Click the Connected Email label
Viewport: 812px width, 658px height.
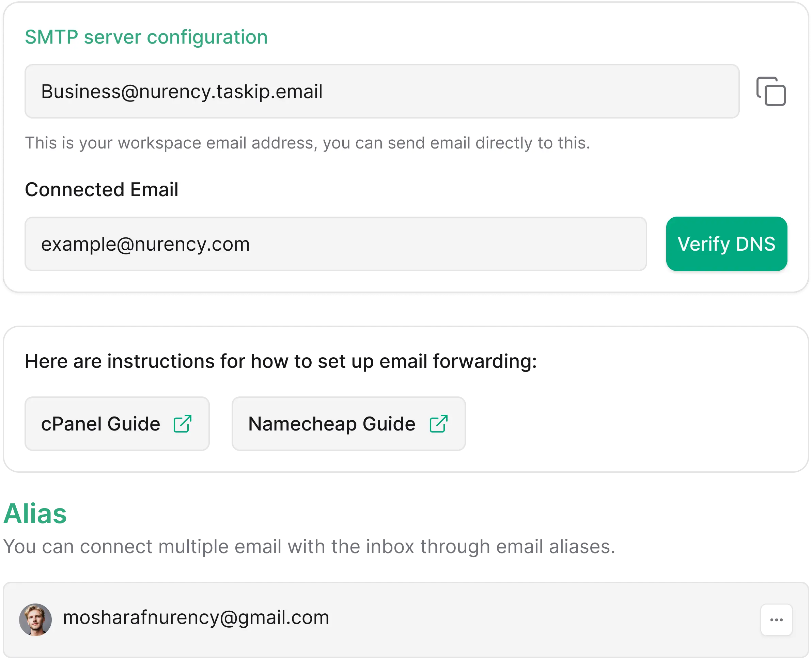pos(101,189)
